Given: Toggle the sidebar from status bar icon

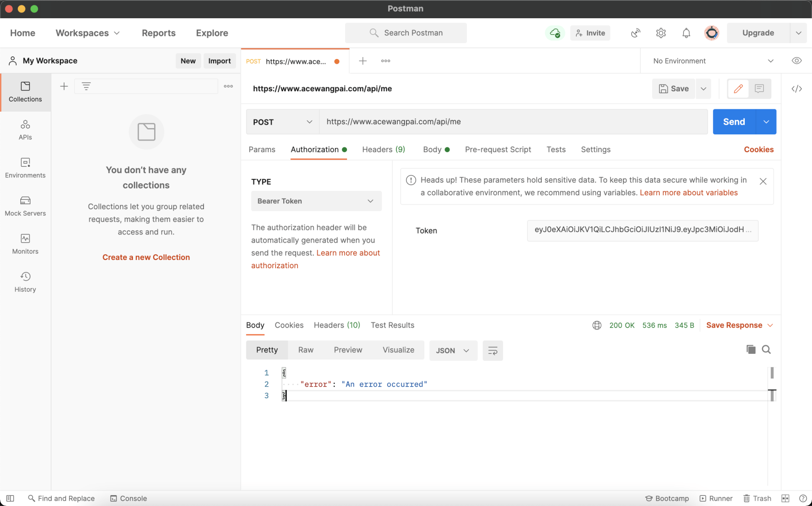Looking at the screenshot, I should coord(10,498).
